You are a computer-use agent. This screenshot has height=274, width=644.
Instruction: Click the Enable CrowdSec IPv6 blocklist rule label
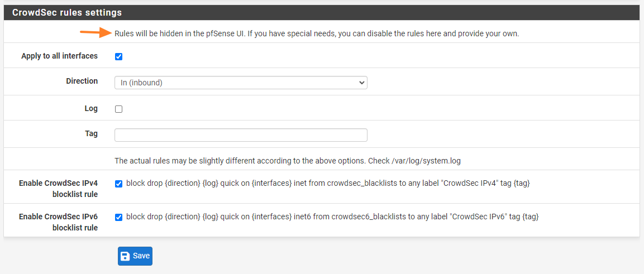[x=58, y=222]
